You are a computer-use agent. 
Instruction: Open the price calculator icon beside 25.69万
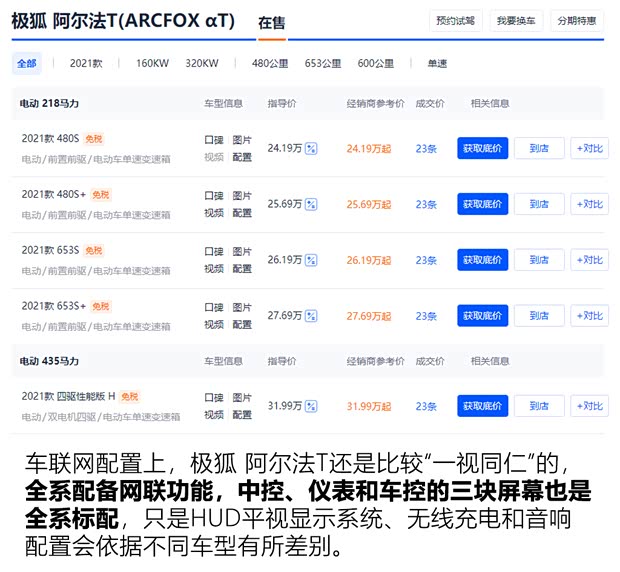pyautogui.click(x=311, y=204)
